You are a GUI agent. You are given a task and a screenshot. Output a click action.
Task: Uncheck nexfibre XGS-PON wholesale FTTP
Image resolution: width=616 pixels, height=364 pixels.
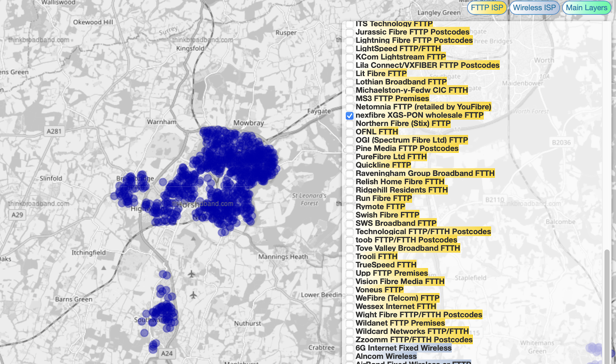pyautogui.click(x=349, y=115)
